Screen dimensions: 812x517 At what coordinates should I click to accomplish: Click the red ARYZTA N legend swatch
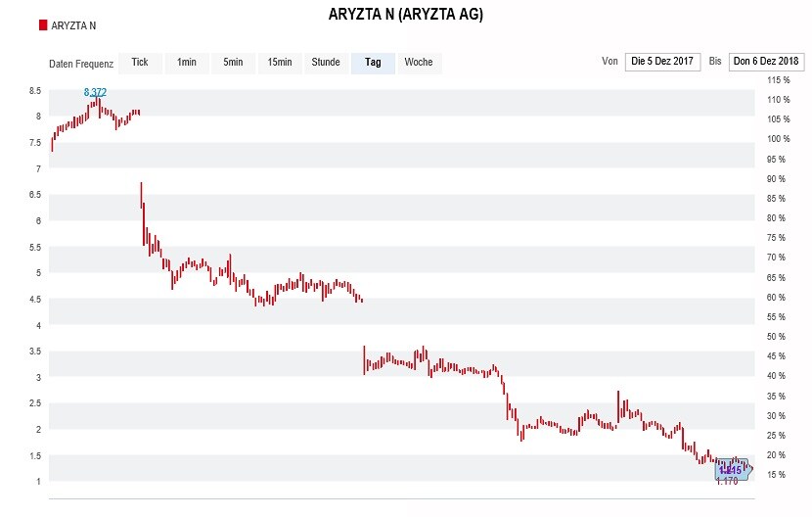43,25
